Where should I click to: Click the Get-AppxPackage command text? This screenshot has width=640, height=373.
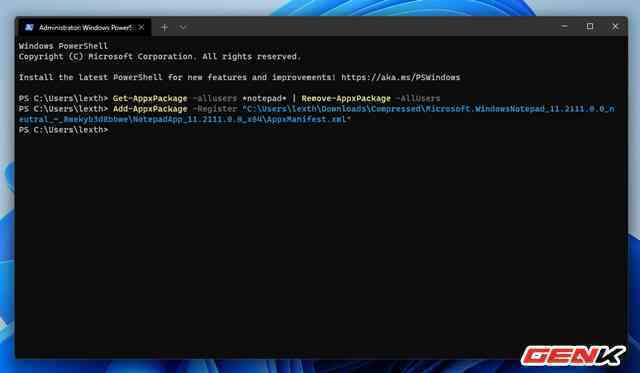(x=150, y=98)
